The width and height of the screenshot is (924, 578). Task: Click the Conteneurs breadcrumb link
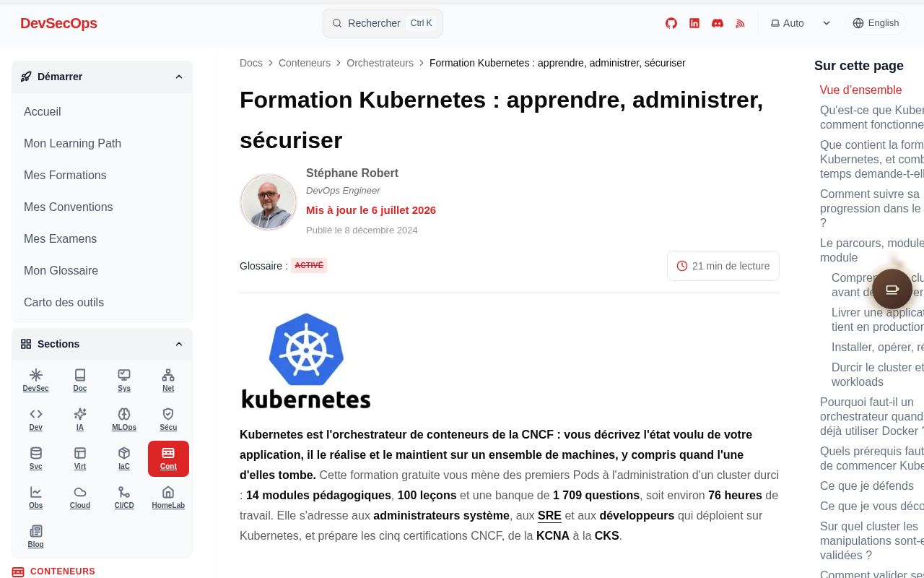[x=305, y=63]
